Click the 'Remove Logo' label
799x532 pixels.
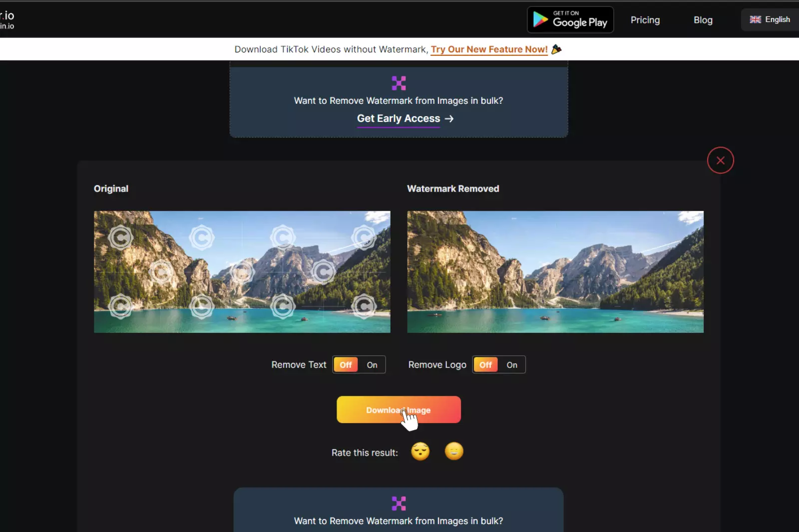437,365
